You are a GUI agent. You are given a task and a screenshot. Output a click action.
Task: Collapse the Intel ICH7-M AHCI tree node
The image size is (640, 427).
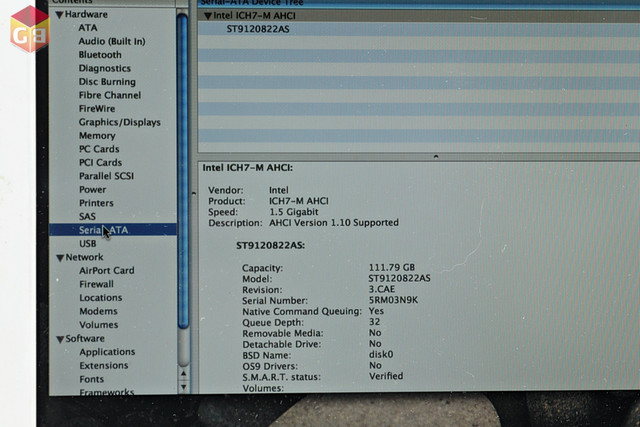(208, 16)
